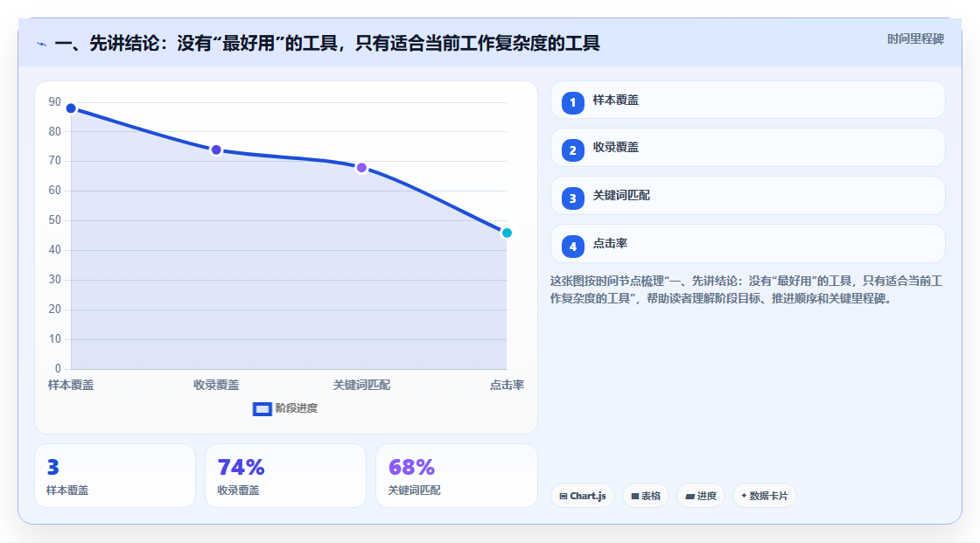Click the 收录覆盖 data point at 74
The width and height of the screenshot is (980, 543).
(216, 150)
